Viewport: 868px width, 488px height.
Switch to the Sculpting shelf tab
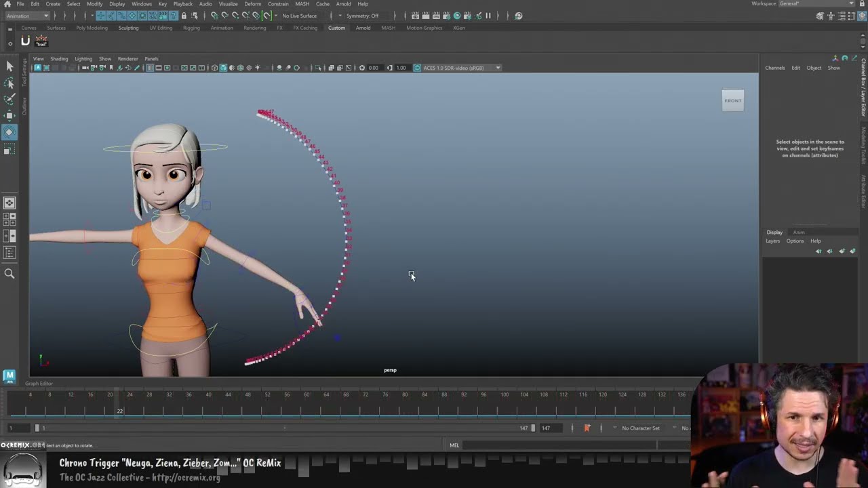[x=128, y=28]
